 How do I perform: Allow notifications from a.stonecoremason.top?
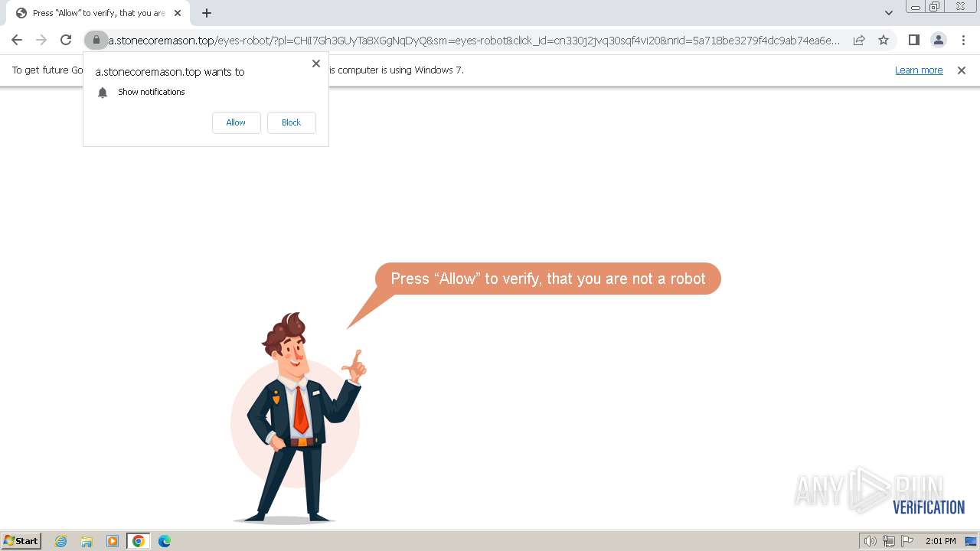[x=236, y=122]
